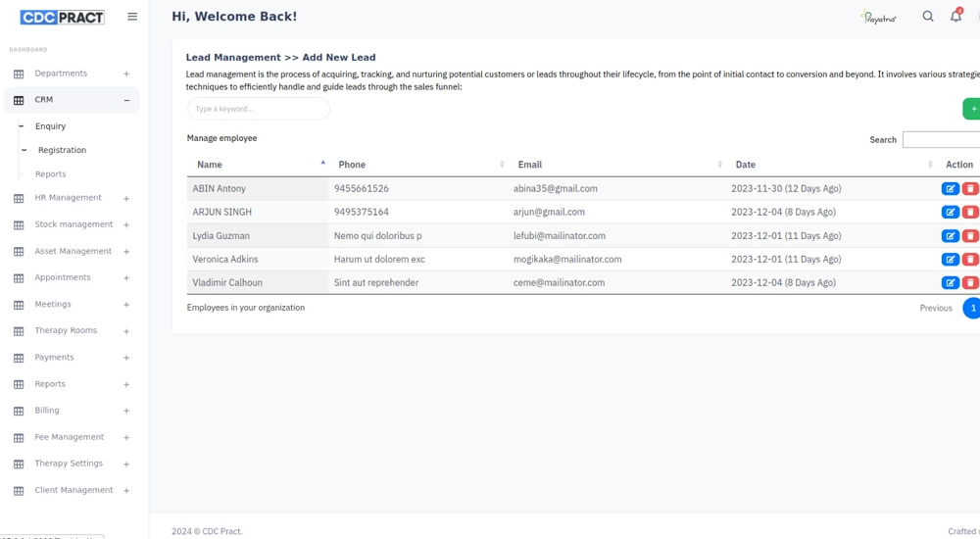Edit the Lydia Guzman lead

click(950, 236)
